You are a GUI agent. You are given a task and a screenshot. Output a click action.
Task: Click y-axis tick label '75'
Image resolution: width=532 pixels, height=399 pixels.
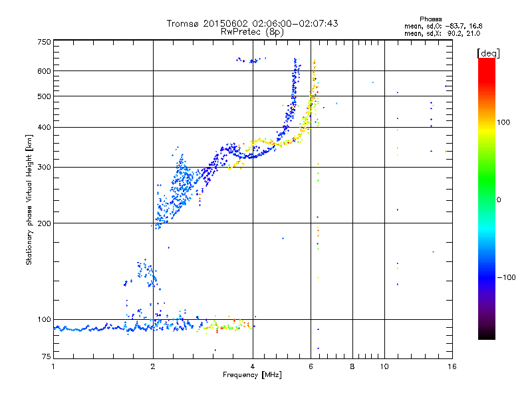[47, 356]
